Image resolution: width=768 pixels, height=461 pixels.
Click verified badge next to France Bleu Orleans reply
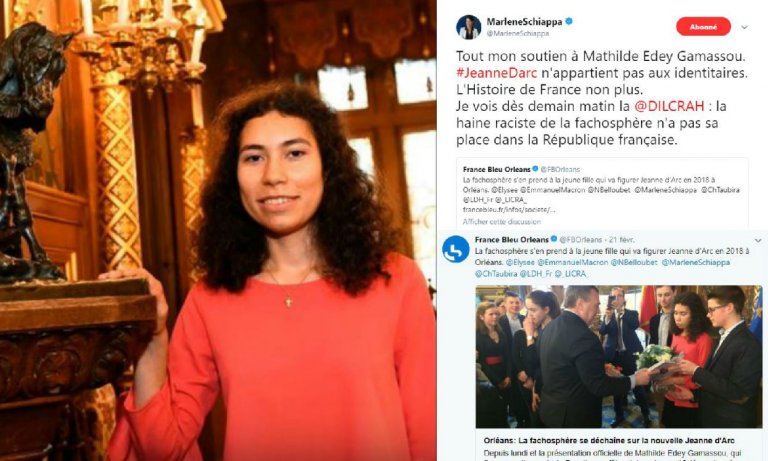[x=554, y=239]
